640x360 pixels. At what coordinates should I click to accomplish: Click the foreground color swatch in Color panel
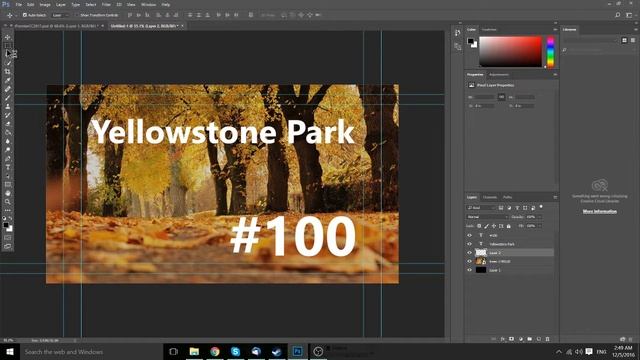(x=470, y=41)
